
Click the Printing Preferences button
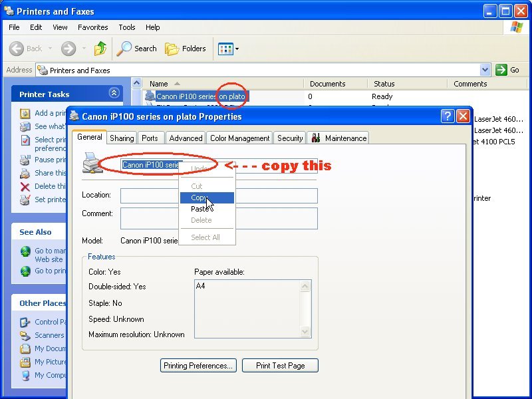tap(198, 365)
